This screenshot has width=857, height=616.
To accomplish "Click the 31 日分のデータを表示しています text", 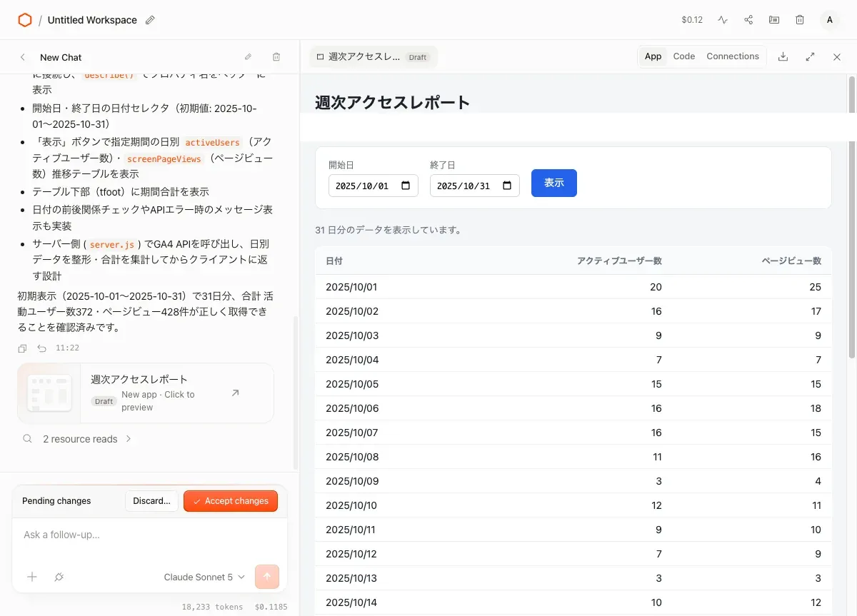I will tap(390, 231).
